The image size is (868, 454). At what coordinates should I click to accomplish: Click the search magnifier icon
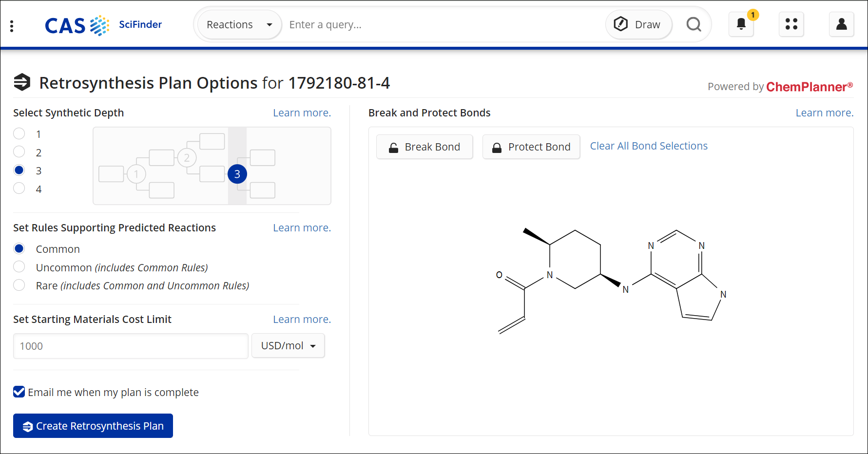coord(694,24)
